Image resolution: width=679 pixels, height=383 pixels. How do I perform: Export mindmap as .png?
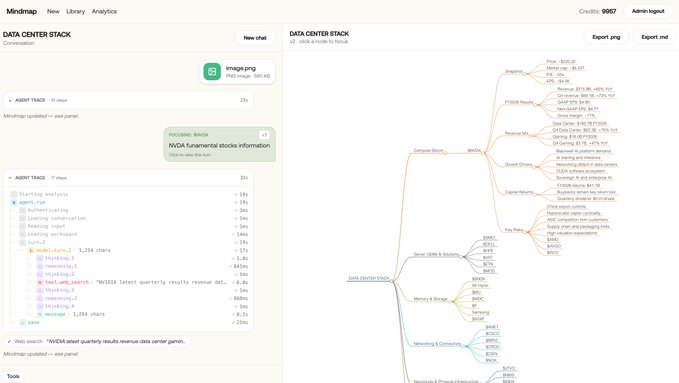(606, 37)
